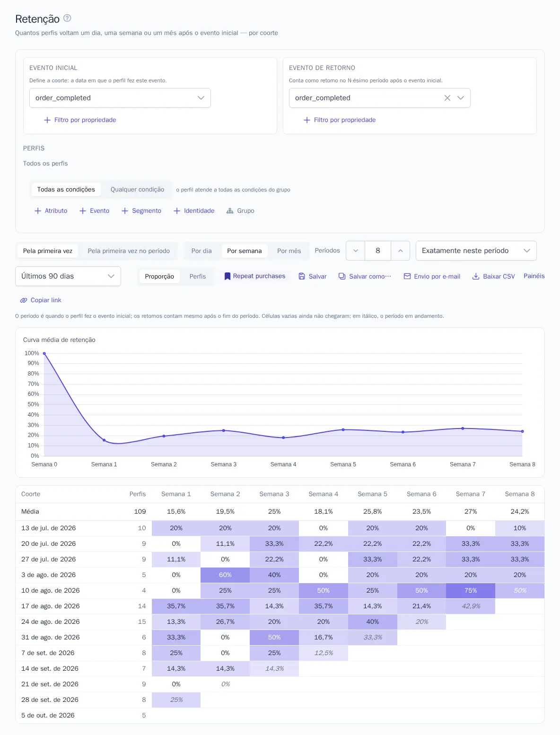Click the 60% cell in 3 de ago. row
This screenshot has height=735, width=560.
point(225,575)
